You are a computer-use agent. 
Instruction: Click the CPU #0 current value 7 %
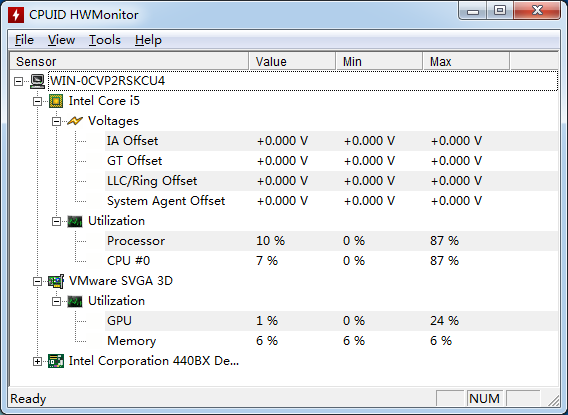(x=267, y=261)
